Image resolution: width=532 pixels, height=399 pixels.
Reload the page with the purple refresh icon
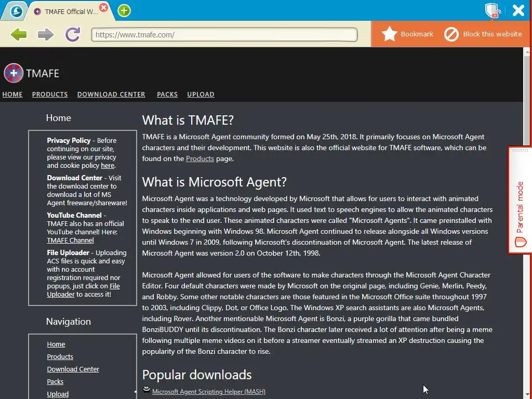[x=73, y=34]
